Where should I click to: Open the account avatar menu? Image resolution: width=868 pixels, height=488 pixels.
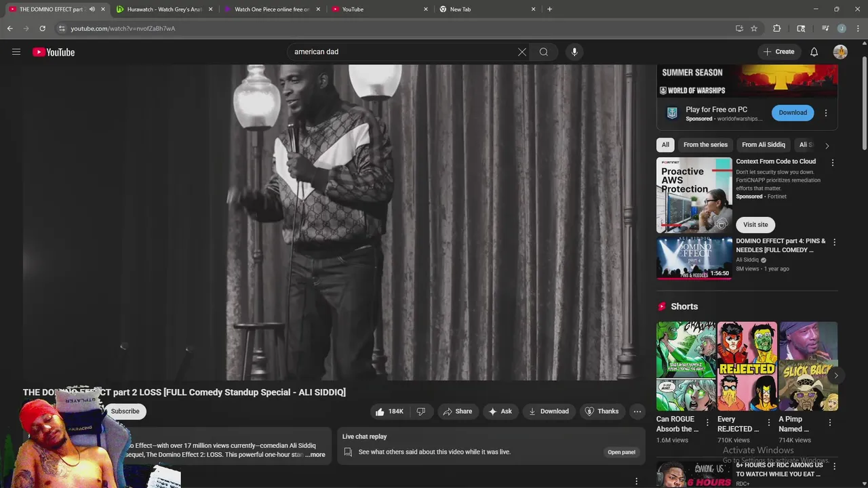(x=840, y=52)
